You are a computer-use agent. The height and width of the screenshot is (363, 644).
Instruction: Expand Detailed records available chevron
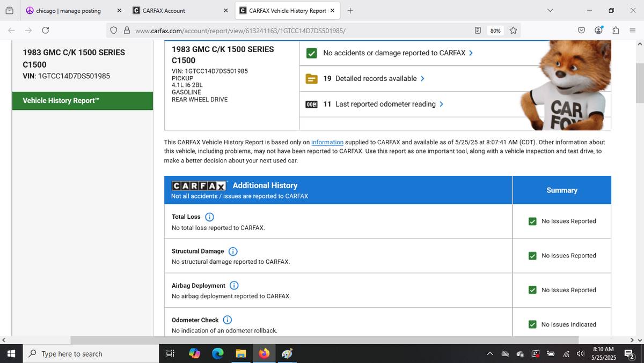422,79
